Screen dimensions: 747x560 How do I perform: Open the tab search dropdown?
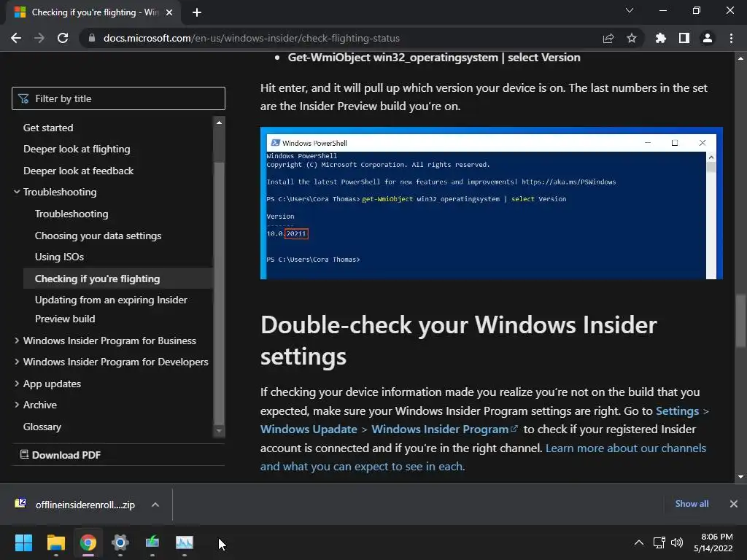tap(630, 10)
